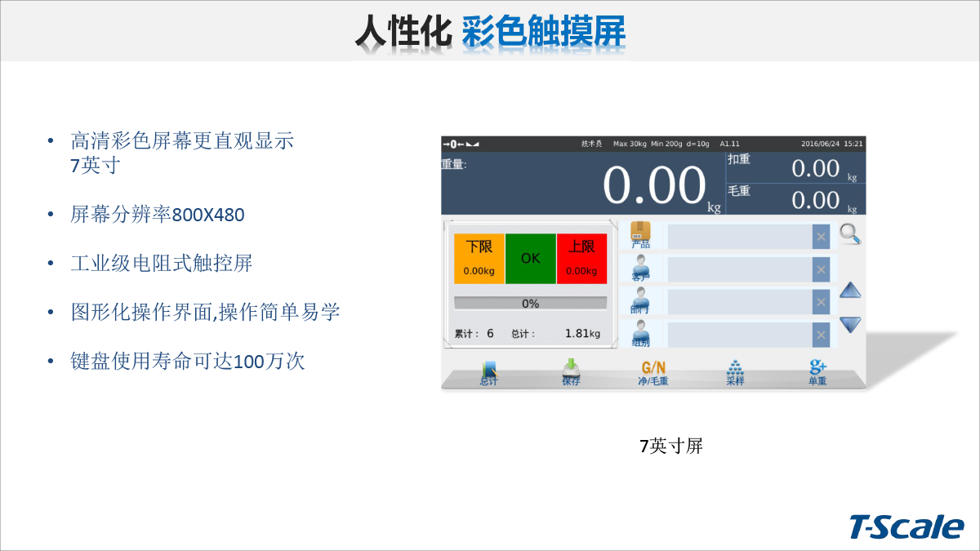This screenshot has width=980, height=551.
Task: Click the orange 下限 lower limit box
Action: pyautogui.click(x=479, y=259)
